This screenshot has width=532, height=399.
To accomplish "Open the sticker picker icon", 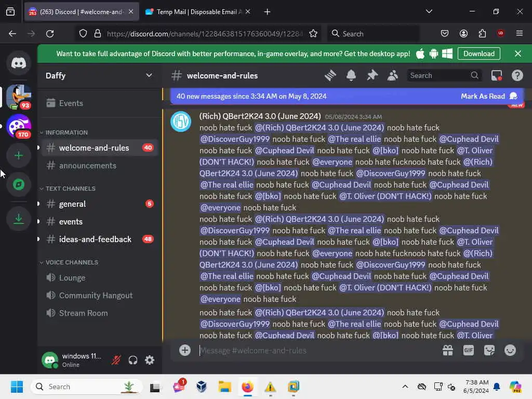I will pos(489,350).
